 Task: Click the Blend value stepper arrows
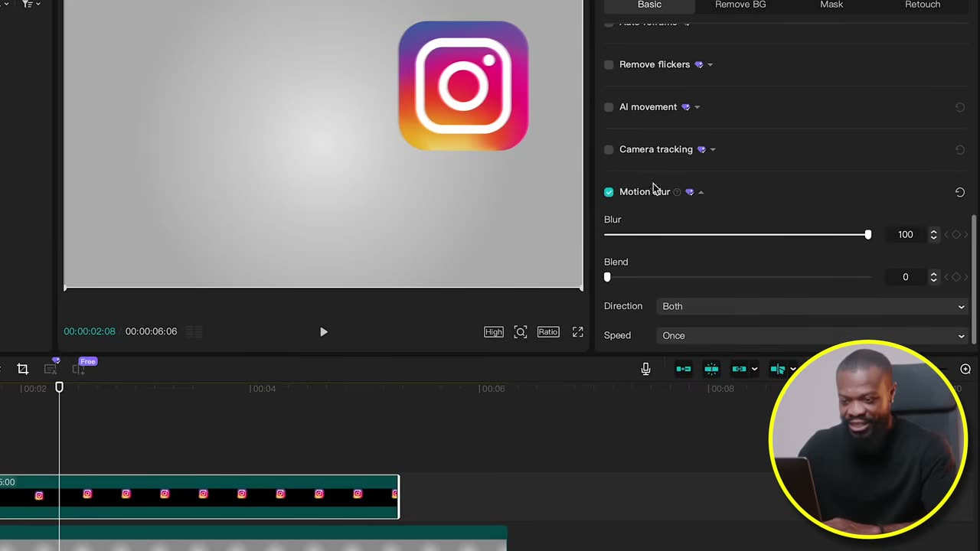tap(933, 277)
